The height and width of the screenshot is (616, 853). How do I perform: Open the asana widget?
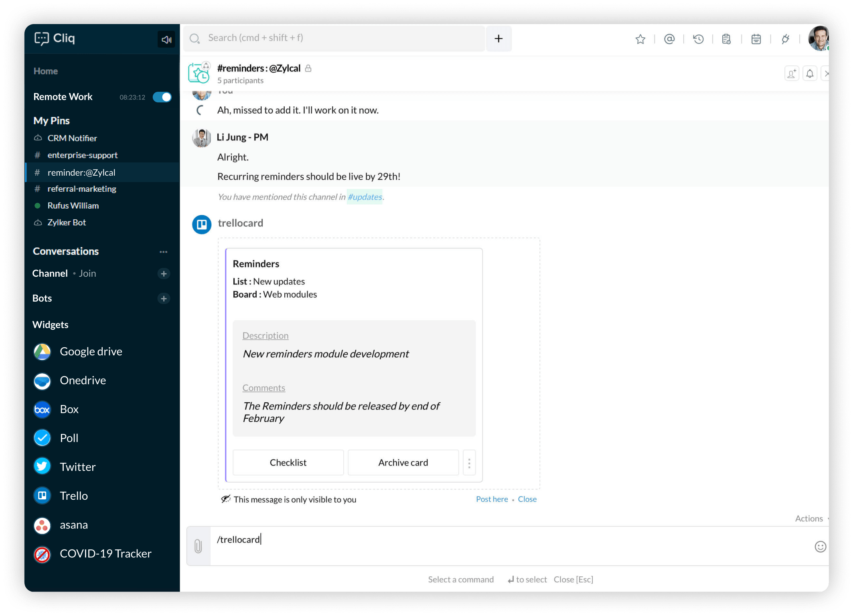[x=61, y=525]
